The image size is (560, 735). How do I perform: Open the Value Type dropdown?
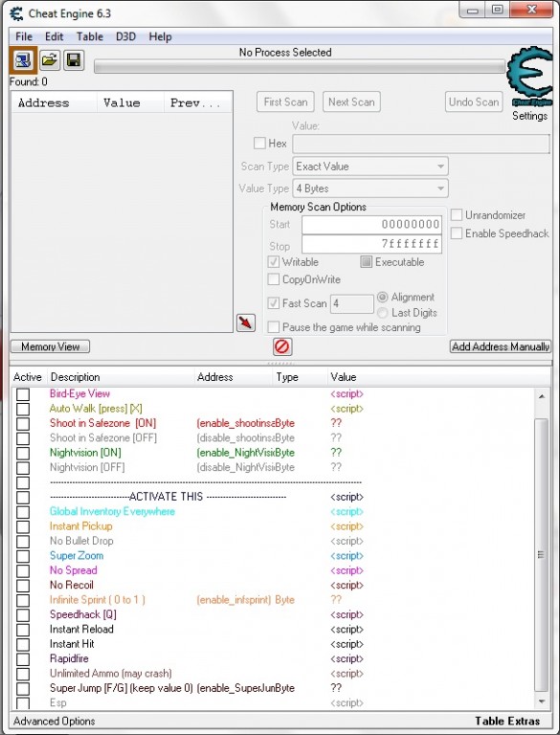pos(370,189)
